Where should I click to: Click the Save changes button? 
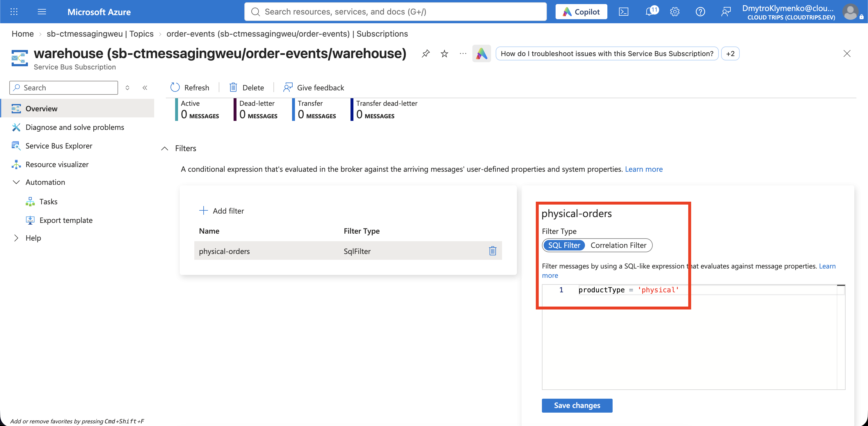click(577, 405)
